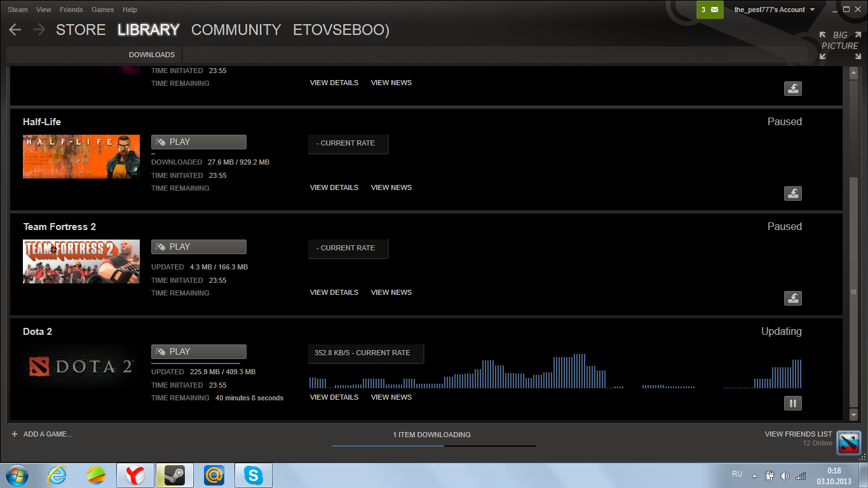This screenshot has width=868, height=488.
Task: Select the DOWNLOADS sub-tab
Action: pos(151,55)
